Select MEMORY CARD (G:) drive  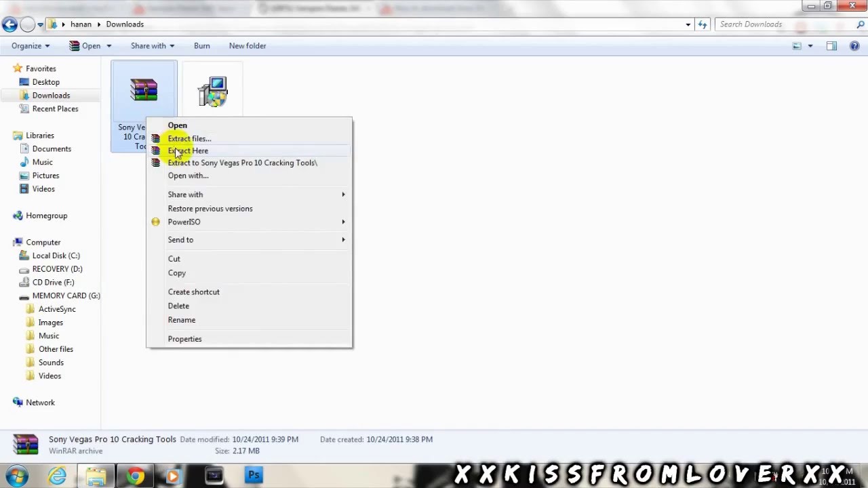pyautogui.click(x=66, y=296)
